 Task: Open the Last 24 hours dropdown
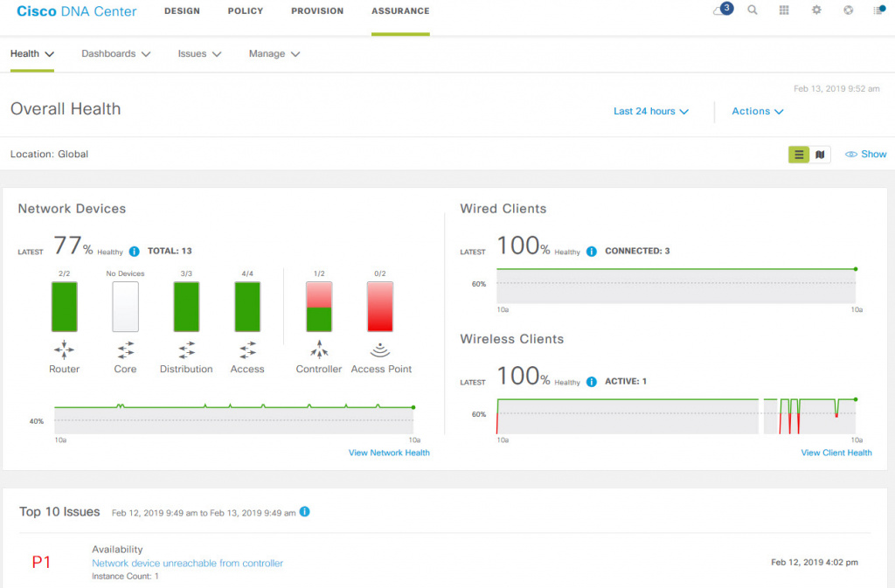click(650, 111)
